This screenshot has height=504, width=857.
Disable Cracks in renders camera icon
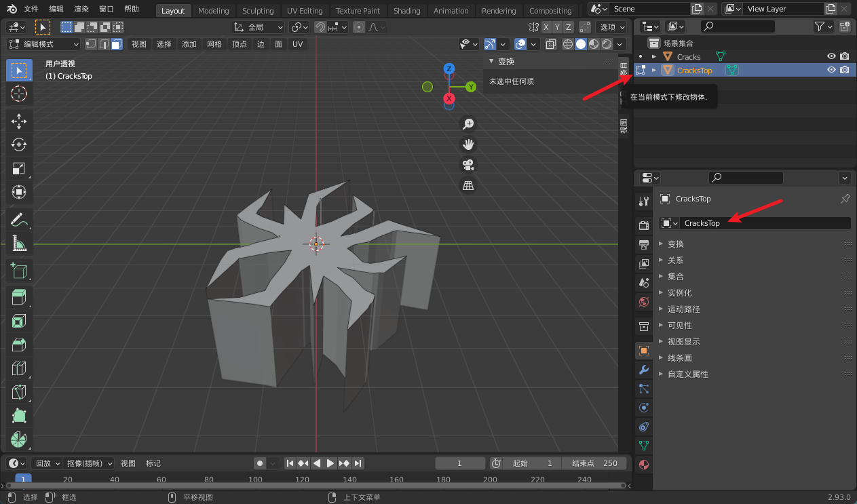(x=845, y=56)
